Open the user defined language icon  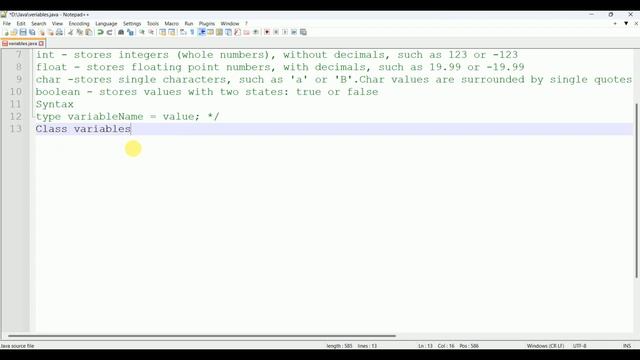(x=210, y=32)
